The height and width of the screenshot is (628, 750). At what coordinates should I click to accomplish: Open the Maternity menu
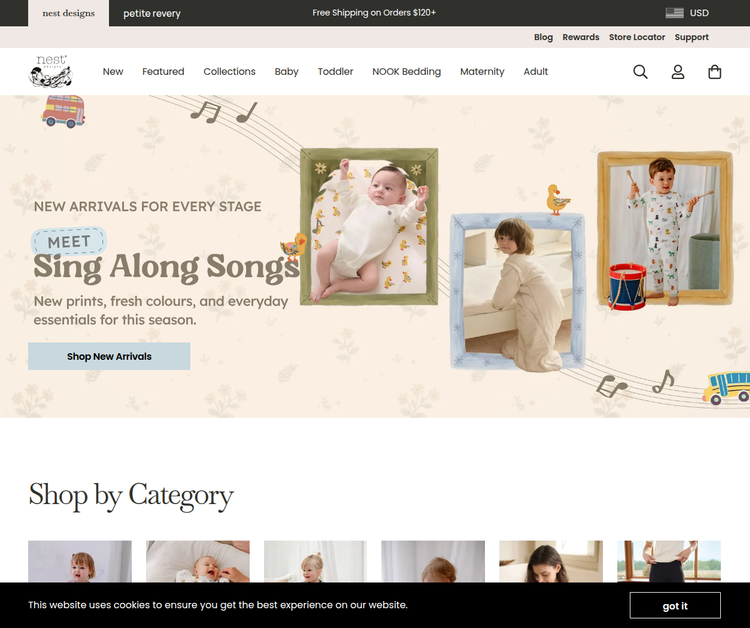coord(482,72)
